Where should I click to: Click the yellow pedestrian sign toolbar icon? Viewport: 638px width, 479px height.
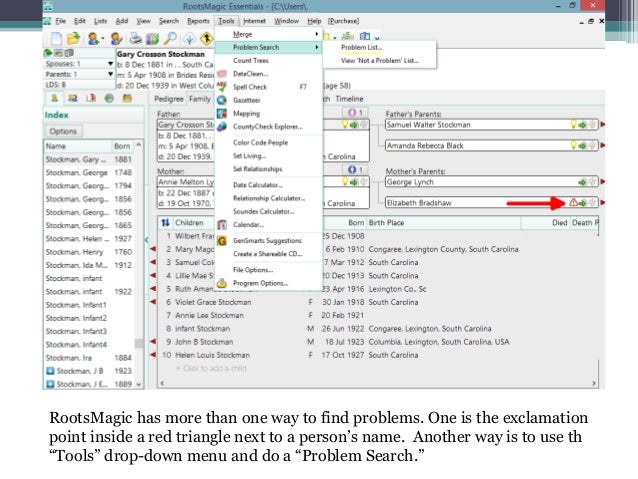pos(207,38)
